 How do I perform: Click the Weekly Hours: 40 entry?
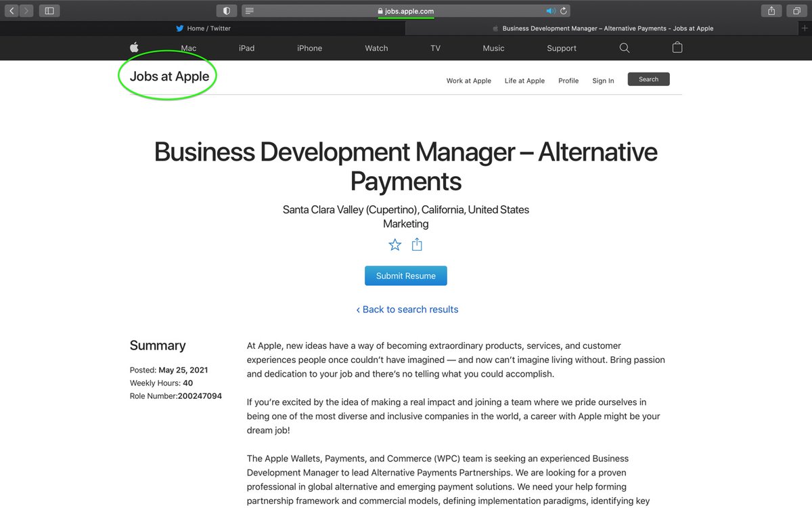click(161, 383)
